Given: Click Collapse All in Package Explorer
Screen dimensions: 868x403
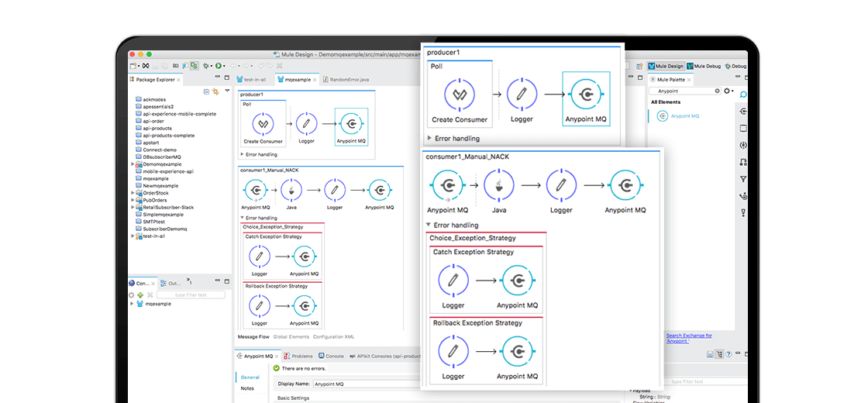Looking at the screenshot, I should (x=206, y=91).
